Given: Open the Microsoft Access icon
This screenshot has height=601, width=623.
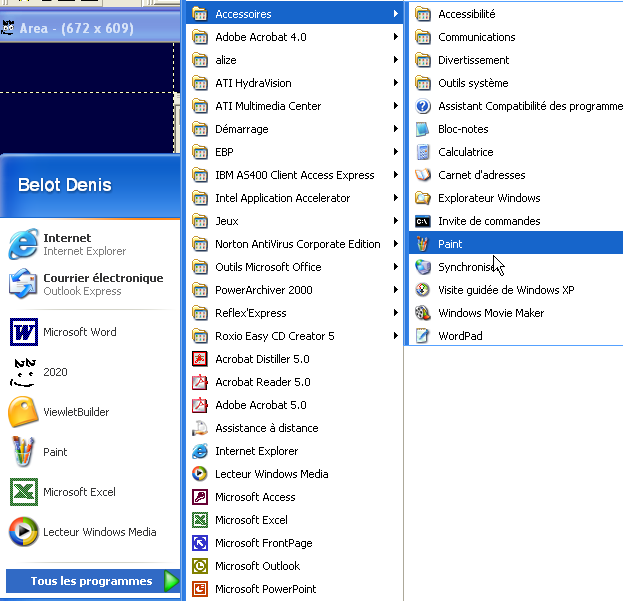Looking at the screenshot, I should (200, 497).
